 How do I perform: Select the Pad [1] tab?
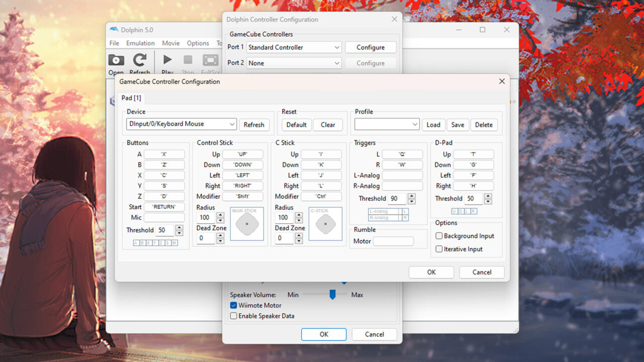(131, 98)
